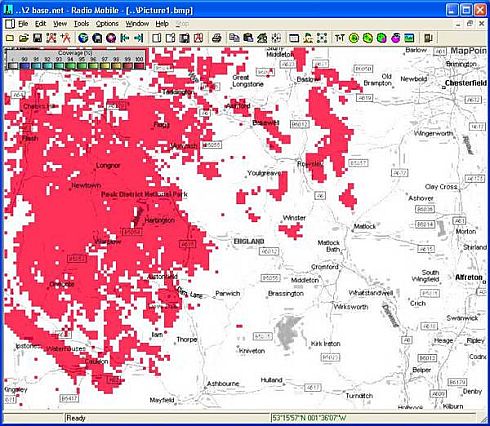Click the dark globe with disk icon

97,38
